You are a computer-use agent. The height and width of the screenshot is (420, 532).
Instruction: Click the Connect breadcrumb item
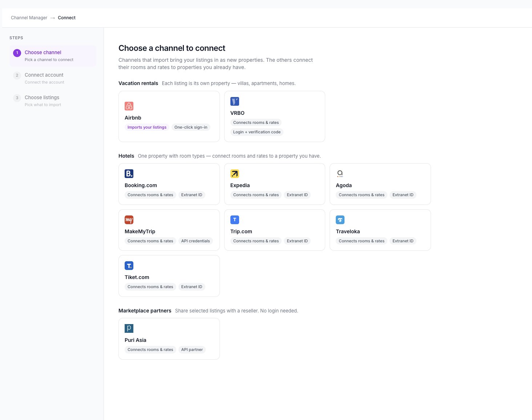pyautogui.click(x=67, y=18)
